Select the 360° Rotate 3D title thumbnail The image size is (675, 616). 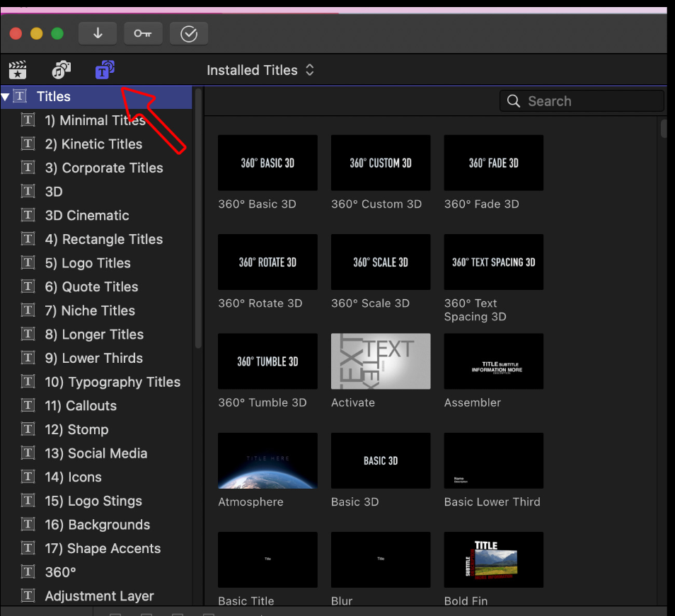coord(267,262)
